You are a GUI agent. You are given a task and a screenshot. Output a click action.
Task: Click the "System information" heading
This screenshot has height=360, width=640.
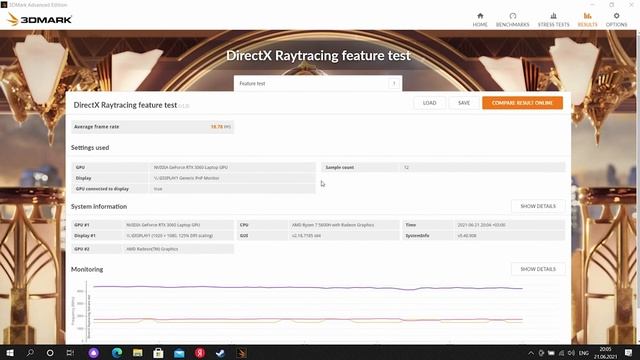point(99,207)
